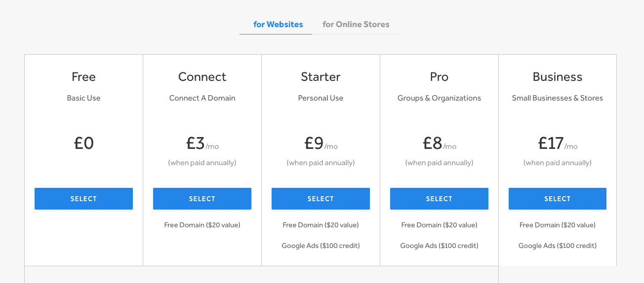This screenshot has height=283, width=644.
Task: Click the Free plan heading
Action: (83, 77)
